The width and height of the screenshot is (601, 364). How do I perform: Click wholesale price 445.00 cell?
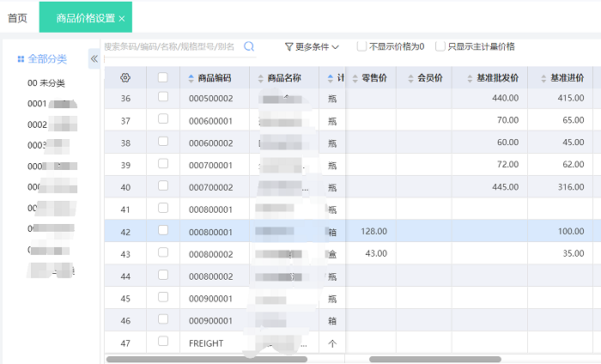(x=505, y=187)
